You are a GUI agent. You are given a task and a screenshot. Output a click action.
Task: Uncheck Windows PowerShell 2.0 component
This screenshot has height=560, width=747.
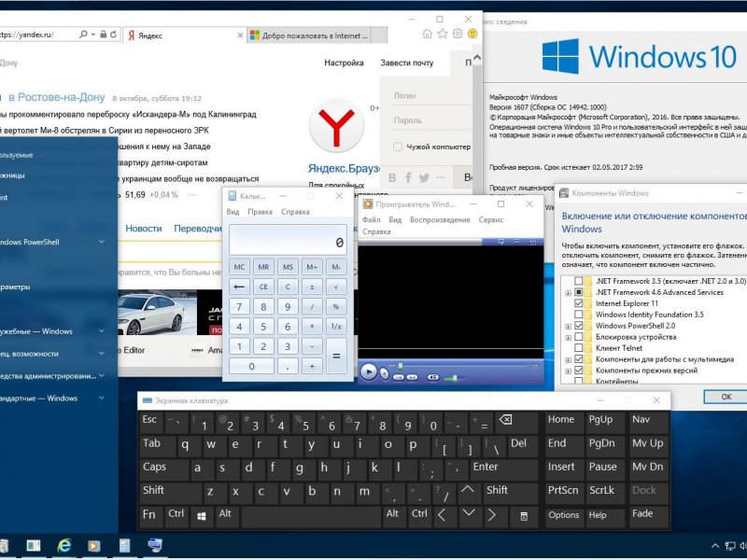tap(578, 326)
